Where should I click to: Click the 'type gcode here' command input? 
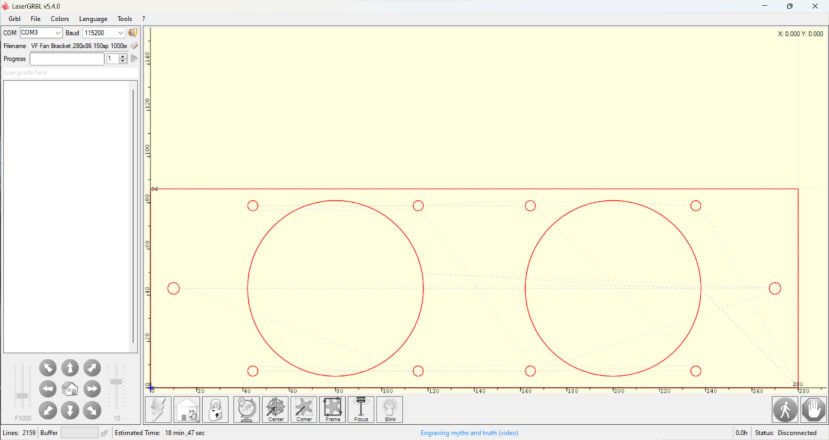coord(70,72)
